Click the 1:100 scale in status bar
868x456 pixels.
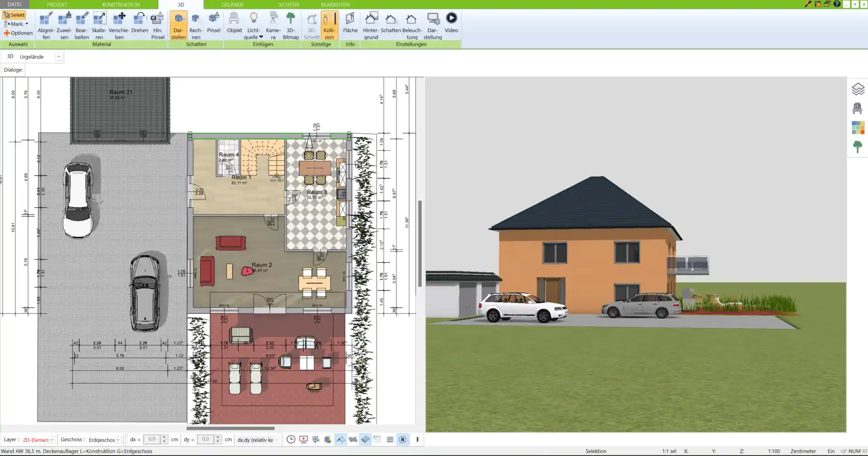[x=774, y=451]
